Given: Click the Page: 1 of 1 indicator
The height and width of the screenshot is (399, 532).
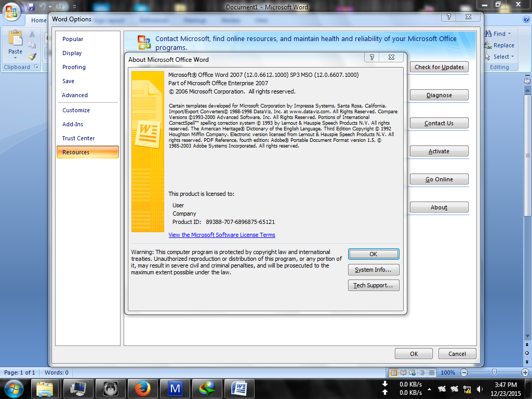Looking at the screenshot, I should click(x=20, y=373).
